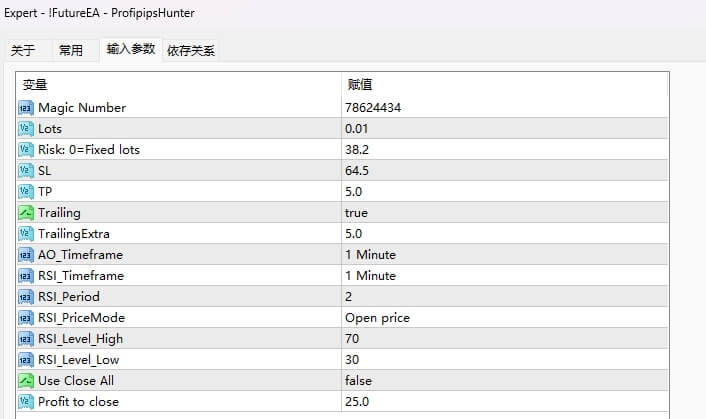Select the SL value 64.5 field
The height and width of the screenshot is (419, 706).
357,171
